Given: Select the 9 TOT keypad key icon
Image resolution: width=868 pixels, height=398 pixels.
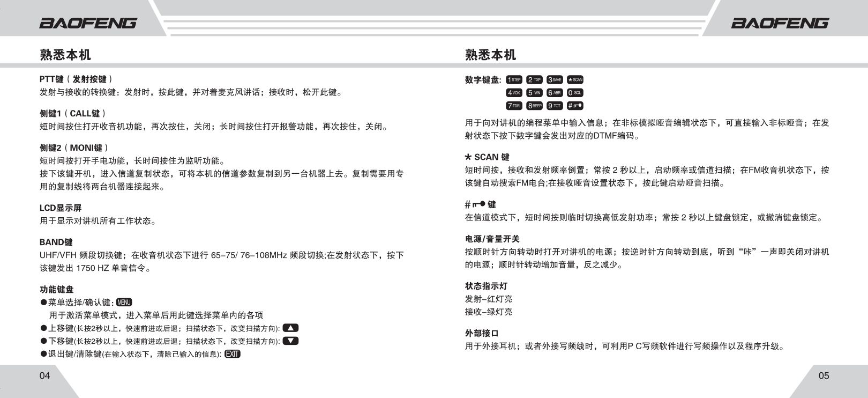Looking at the screenshot, I should 555,106.
